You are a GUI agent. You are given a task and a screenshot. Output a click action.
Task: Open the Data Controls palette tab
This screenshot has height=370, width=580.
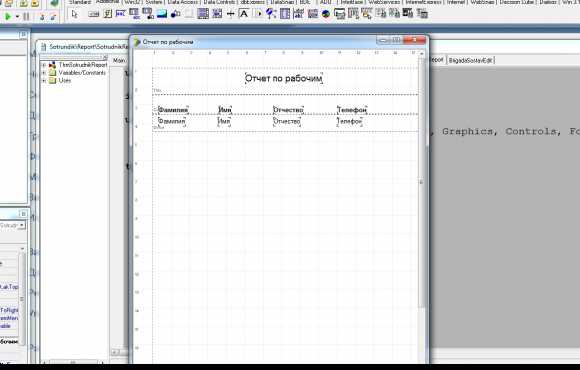coord(219,2)
